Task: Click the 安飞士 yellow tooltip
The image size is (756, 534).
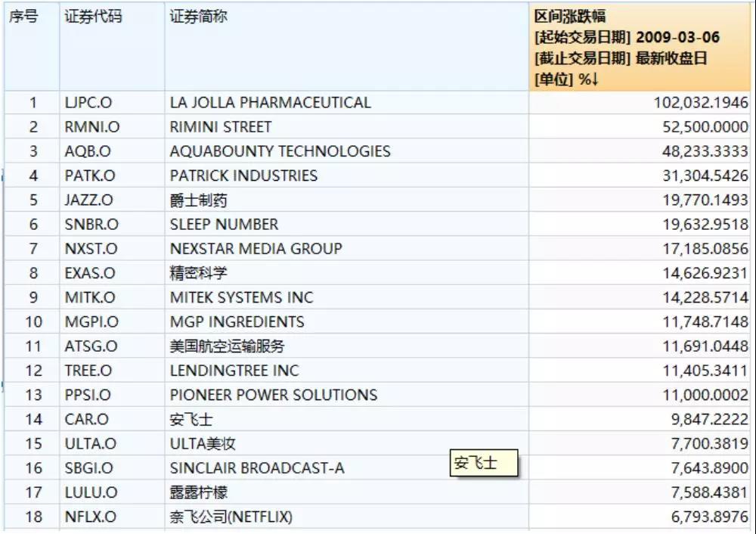Action: coord(484,463)
